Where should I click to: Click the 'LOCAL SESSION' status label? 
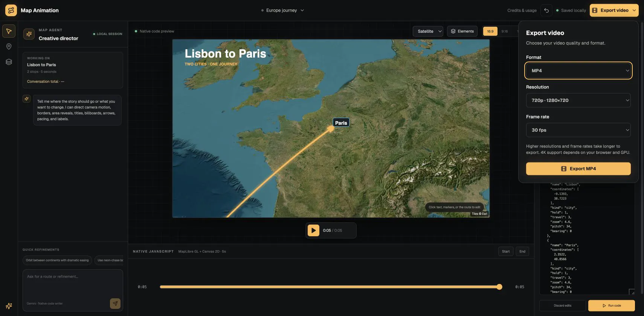coord(108,34)
